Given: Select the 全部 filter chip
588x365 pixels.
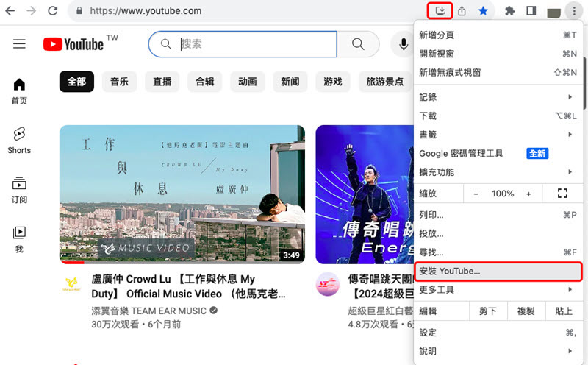Looking at the screenshot, I should pos(76,82).
